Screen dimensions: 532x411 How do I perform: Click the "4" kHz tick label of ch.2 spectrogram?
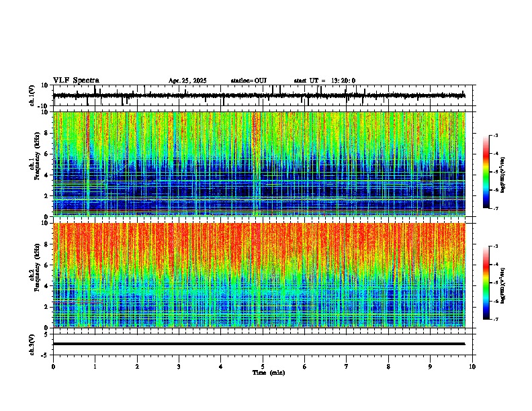(x=48, y=286)
